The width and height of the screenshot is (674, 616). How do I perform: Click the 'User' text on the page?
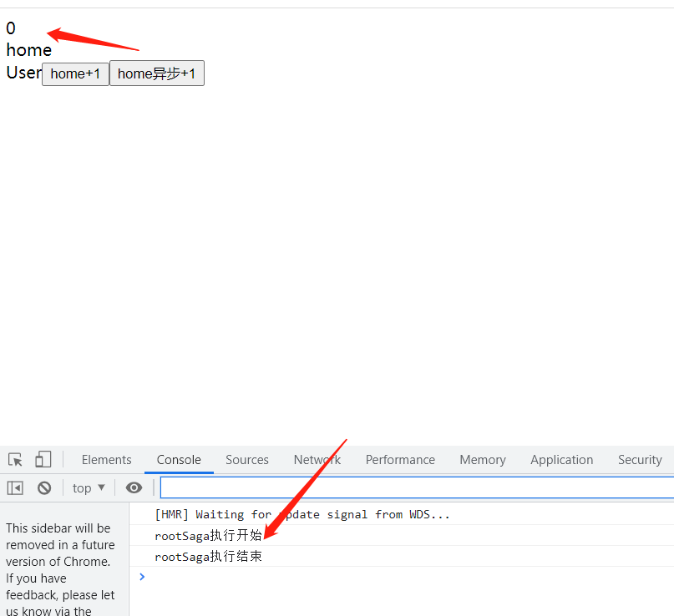(x=23, y=73)
